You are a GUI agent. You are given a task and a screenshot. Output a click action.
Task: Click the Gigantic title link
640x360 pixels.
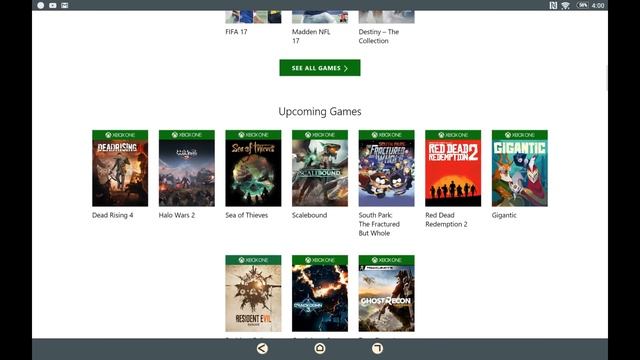click(504, 215)
